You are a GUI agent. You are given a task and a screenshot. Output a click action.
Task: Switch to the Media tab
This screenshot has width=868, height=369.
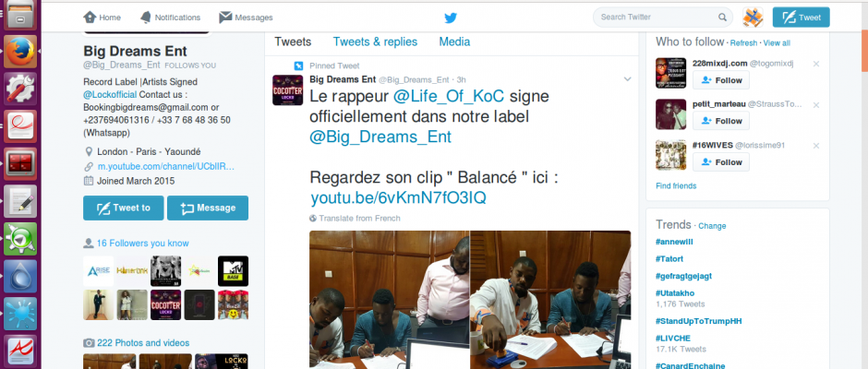(454, 42)
